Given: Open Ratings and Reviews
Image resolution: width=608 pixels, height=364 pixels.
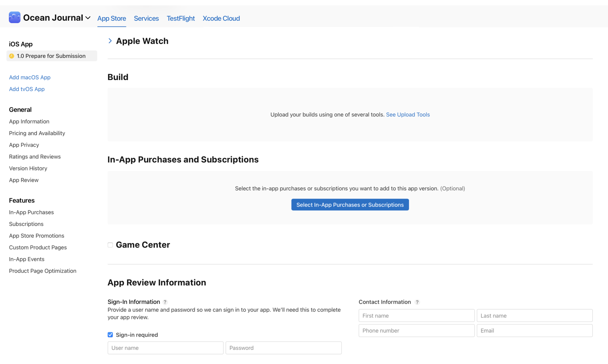Looking at the screenshot, I should pos(35,156).
